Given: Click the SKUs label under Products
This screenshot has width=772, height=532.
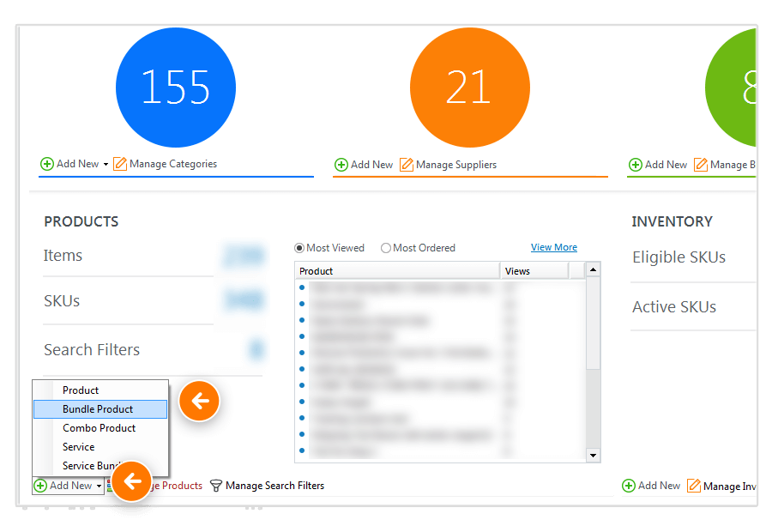Looking at the screenshot, I should pyautogui.click(x=62, y=300).
